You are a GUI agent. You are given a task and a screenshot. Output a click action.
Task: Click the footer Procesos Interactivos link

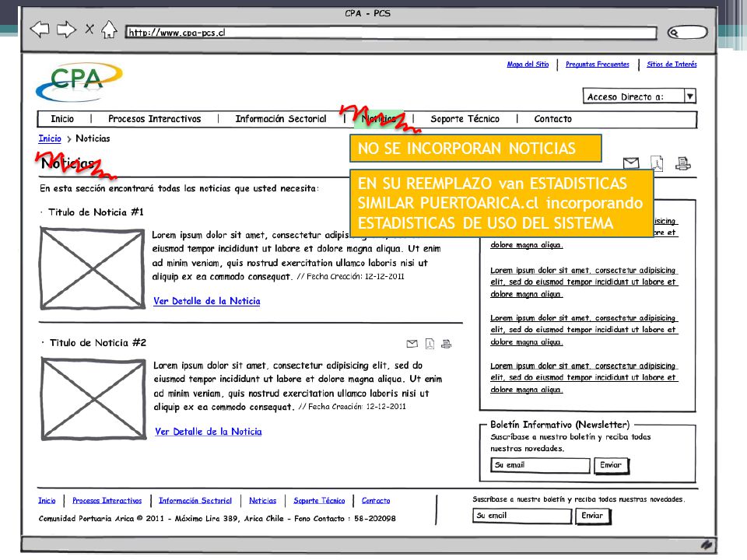tap(107, 500)
